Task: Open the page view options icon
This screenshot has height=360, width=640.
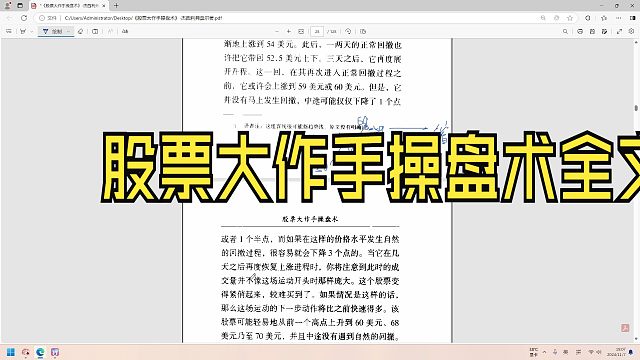Action: (363, 31)
